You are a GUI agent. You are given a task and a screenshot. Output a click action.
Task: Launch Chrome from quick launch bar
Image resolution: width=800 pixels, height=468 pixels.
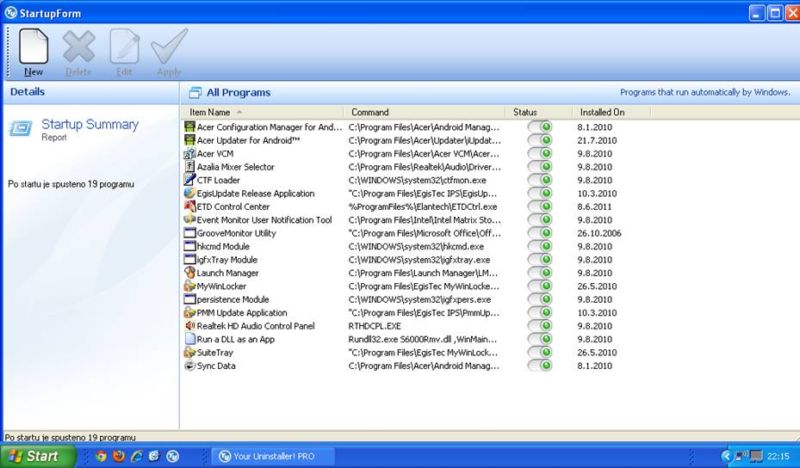click(101, 456)
